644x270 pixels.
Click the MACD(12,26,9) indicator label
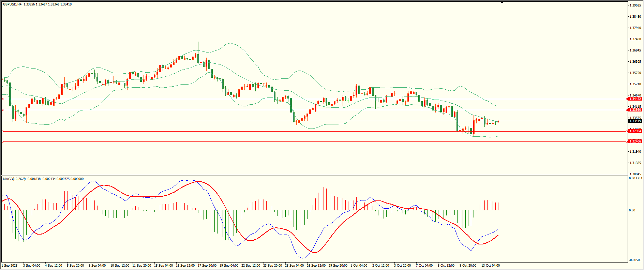pyautogui.click(x=14, y=179)
